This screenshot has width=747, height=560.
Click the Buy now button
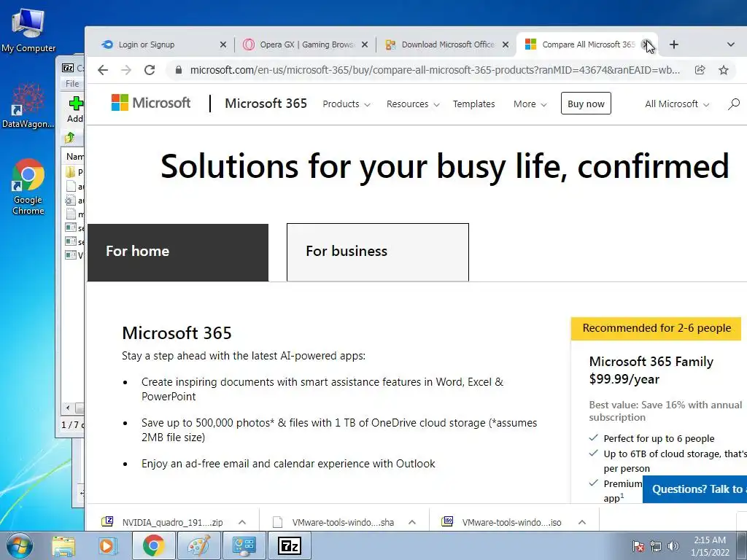pyautogui.click(x=586, y=104)
